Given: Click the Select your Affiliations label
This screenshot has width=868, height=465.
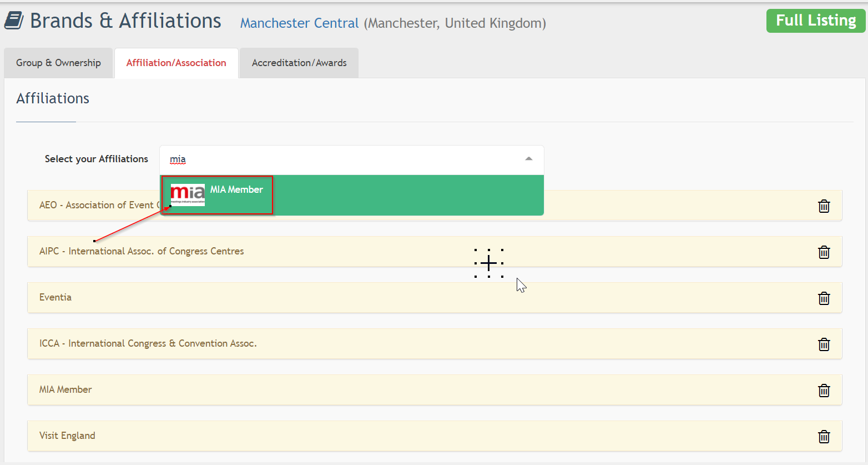Looking at the screenshot, I should click(x=97, y=159).
